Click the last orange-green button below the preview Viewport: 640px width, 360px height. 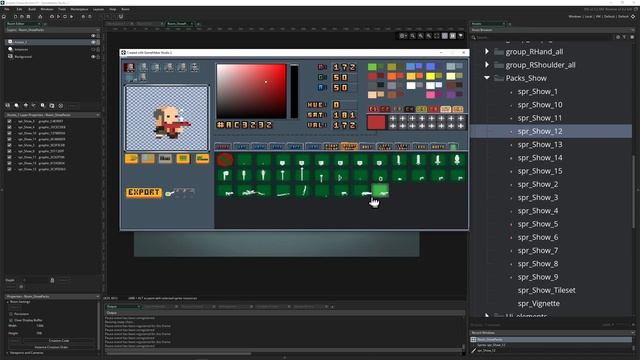click(x=202, y=158)
